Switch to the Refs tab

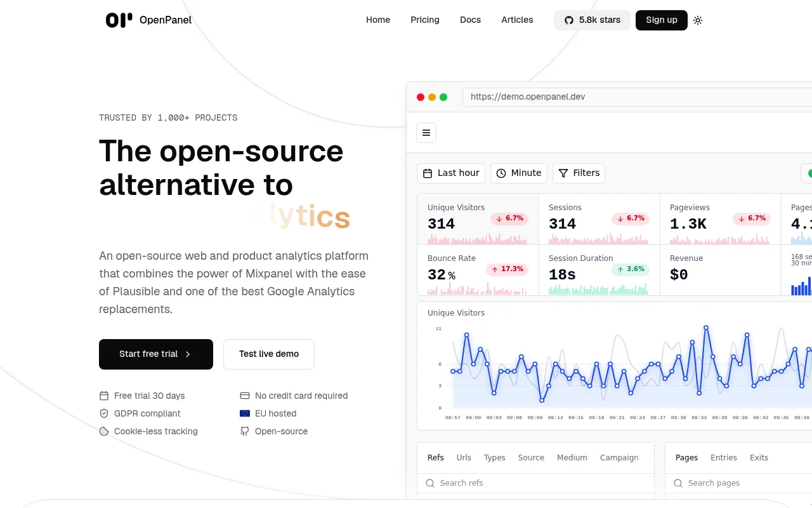[x=436, y=458]
